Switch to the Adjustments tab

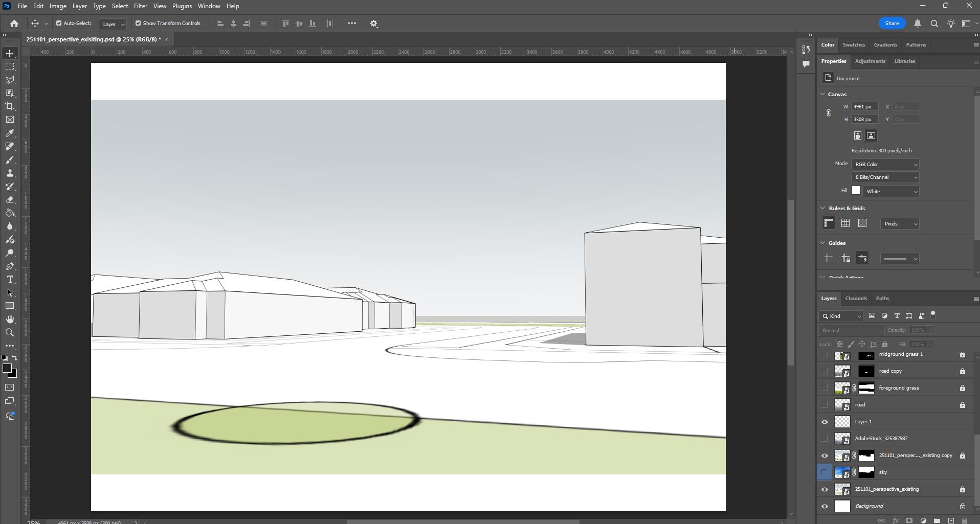[x=870, y=61]
